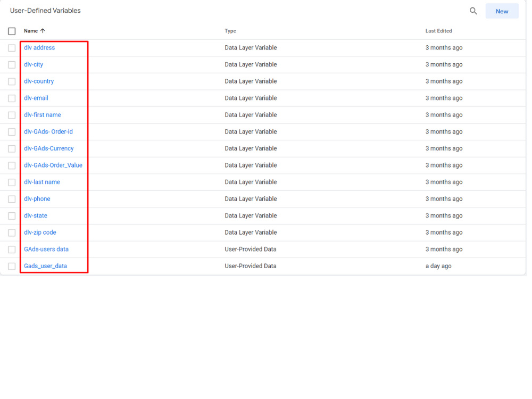Image resolution: width=532 pixels, height=399 pixels.
Task: Check the box for GAds-users data
Action: (12, 250)
